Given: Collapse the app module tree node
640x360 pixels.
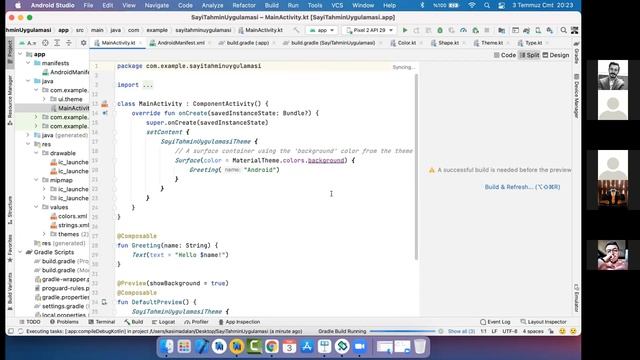Looking at the screenshot, I should tap(20, 54).
